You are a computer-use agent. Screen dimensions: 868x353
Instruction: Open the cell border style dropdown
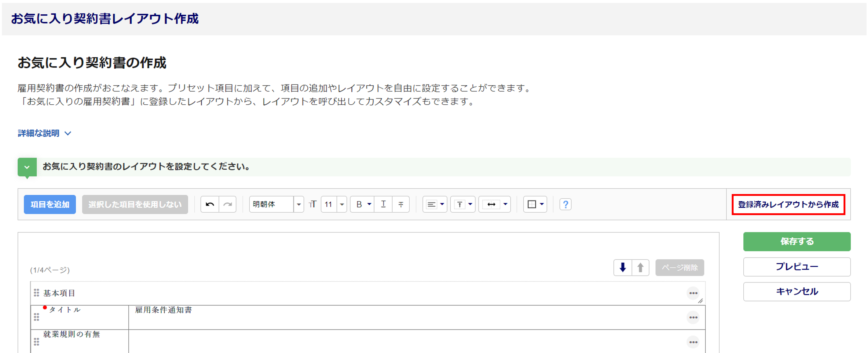(x=535, y=204)
